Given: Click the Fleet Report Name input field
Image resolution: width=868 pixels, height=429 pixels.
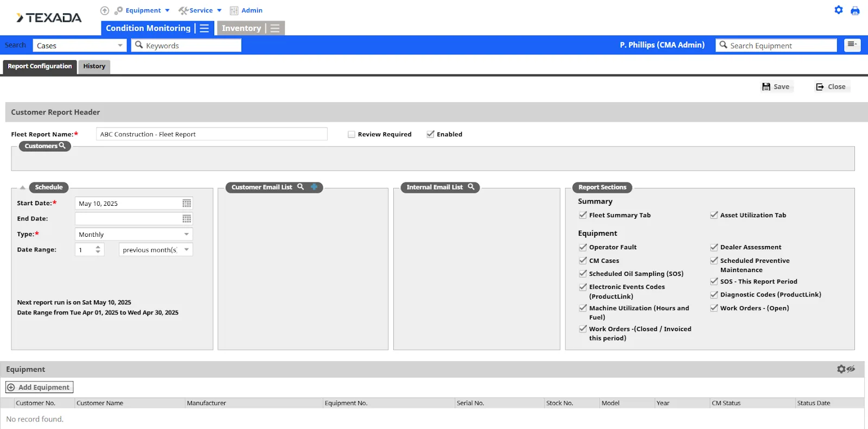Looking at the screenshot, I should (212, 134).
